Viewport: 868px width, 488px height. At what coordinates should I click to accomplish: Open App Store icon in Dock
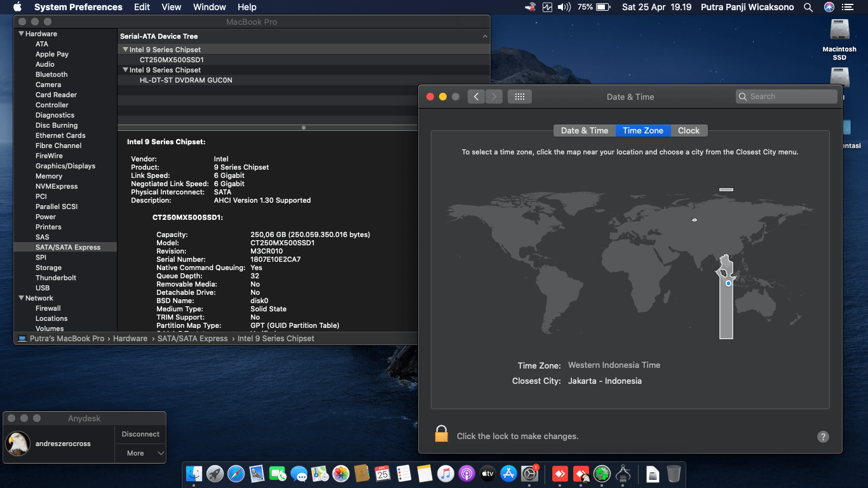tap(508, 473)
